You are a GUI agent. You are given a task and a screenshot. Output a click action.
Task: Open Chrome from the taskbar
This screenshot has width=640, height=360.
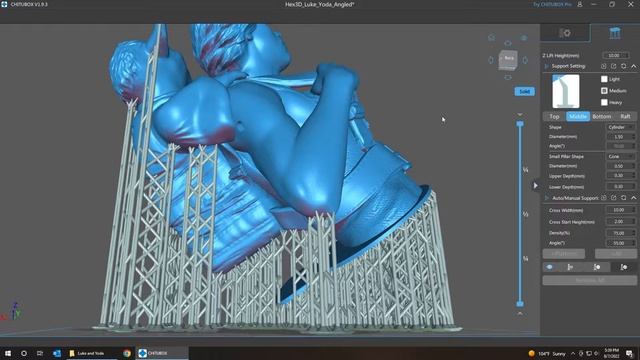pyautogui.click(x=127, y=353)
